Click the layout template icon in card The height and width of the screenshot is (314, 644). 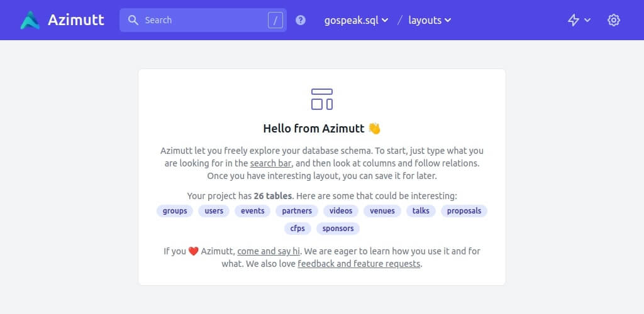[322, 99]
